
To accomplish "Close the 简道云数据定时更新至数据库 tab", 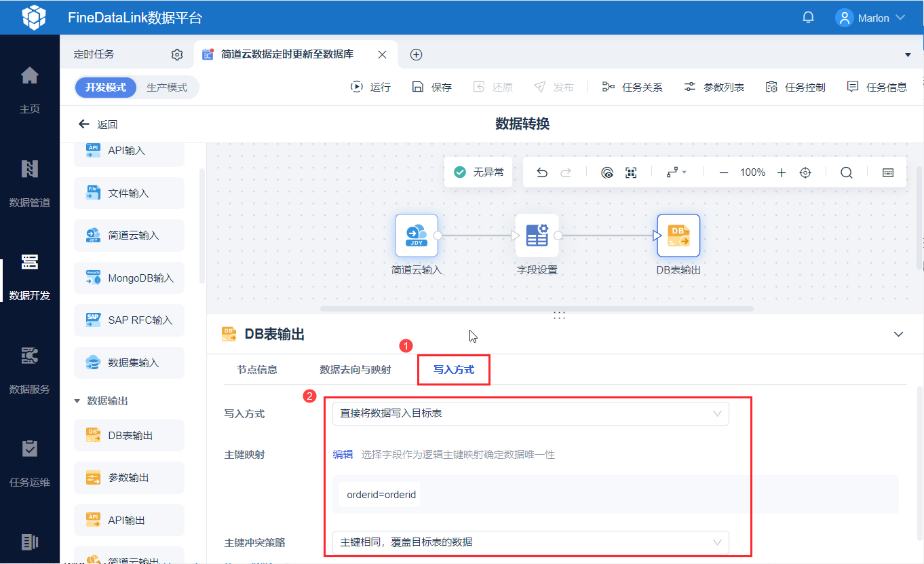I will coord(383,54).
